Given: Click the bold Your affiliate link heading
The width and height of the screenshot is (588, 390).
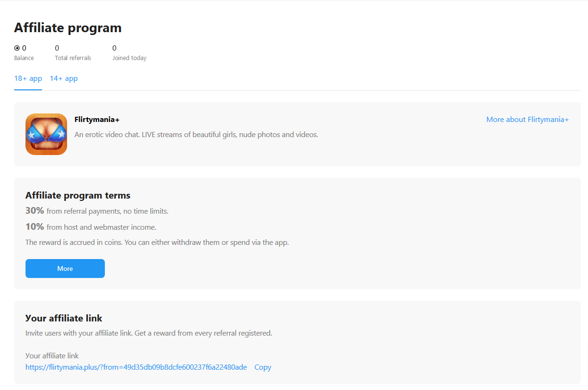Looking at the screenshot, I should [x=64, y=318].
